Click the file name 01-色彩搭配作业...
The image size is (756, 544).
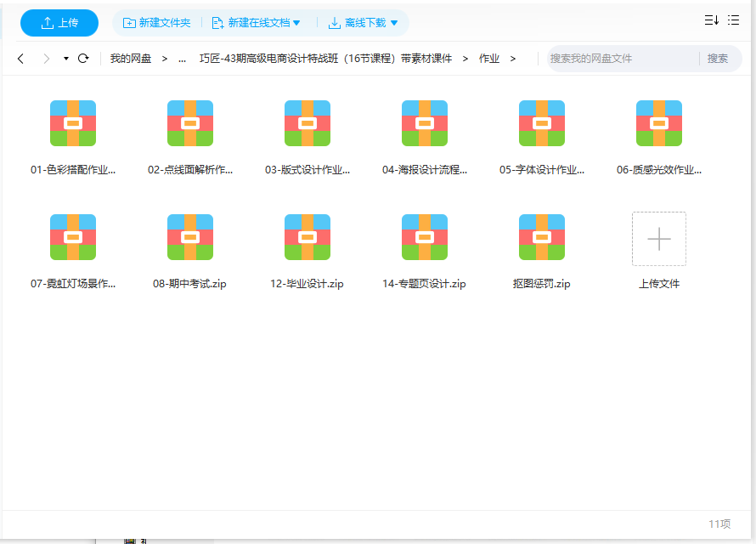[x=73, y=170]
